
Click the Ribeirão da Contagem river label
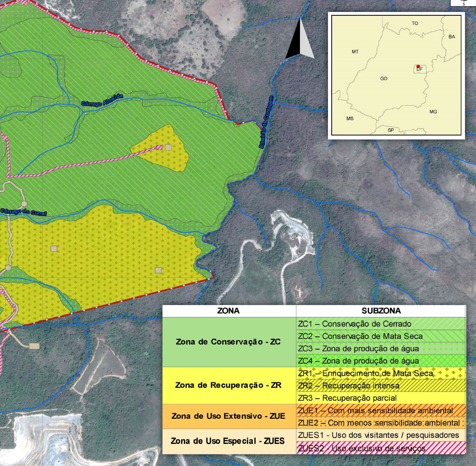pyautogui.click(x=266, y=122)
